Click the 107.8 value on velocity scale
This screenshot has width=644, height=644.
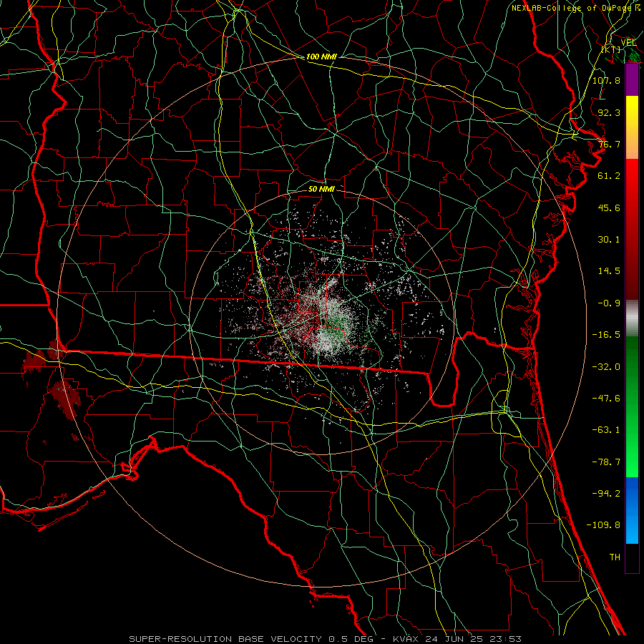[606, 80]
